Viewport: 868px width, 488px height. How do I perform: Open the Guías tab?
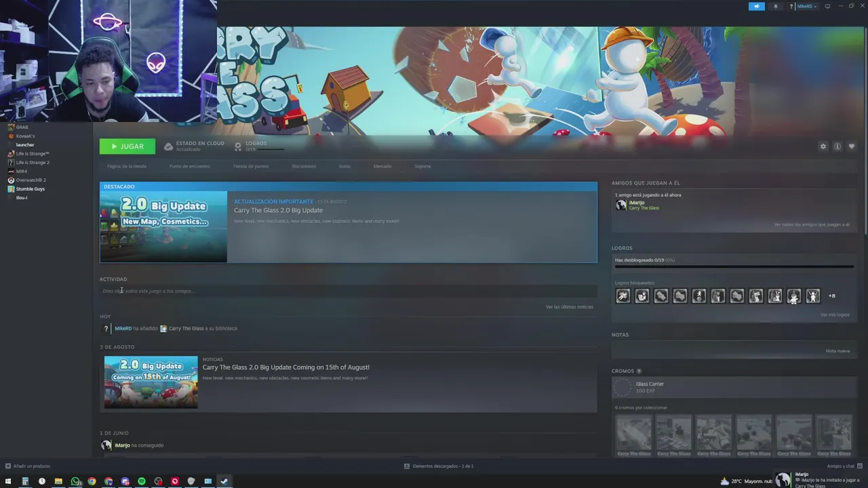click(x=344, y=166)
